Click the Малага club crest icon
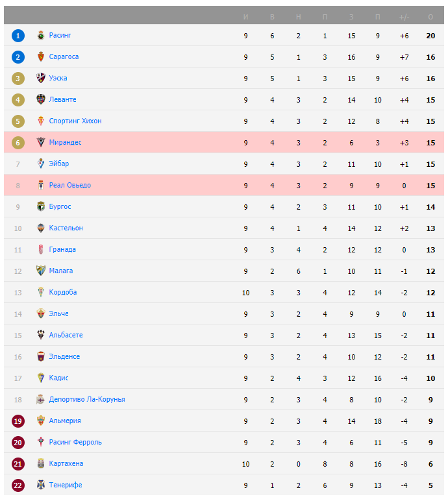The width and height of the screenshot is (448, 501). 40,271
